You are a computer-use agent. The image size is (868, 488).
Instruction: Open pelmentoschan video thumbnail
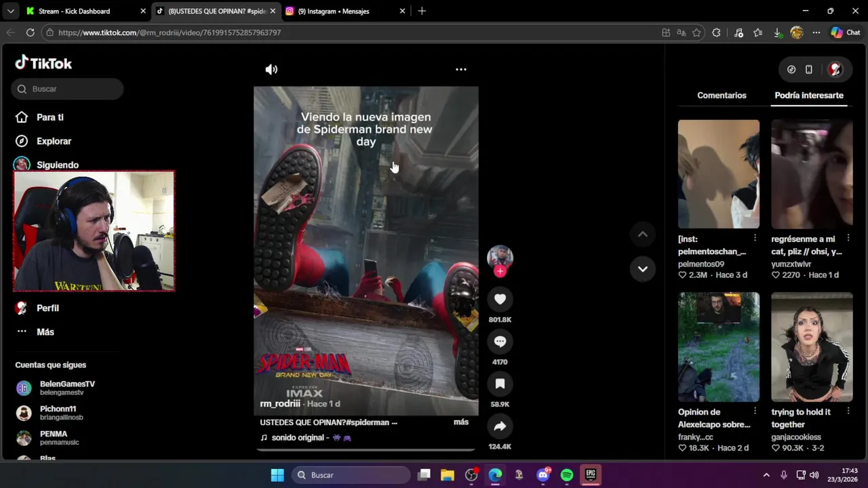coord(719,174)
